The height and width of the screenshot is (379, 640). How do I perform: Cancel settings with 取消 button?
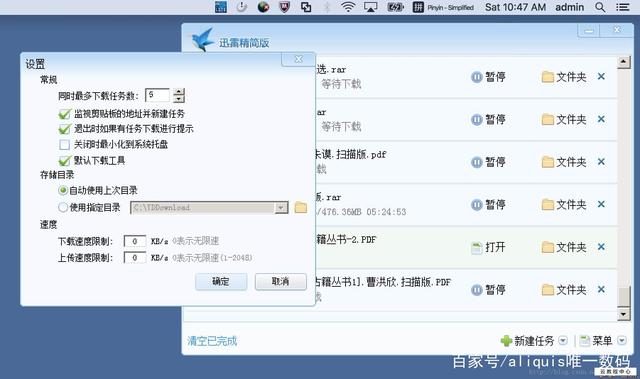pos(280,281)
